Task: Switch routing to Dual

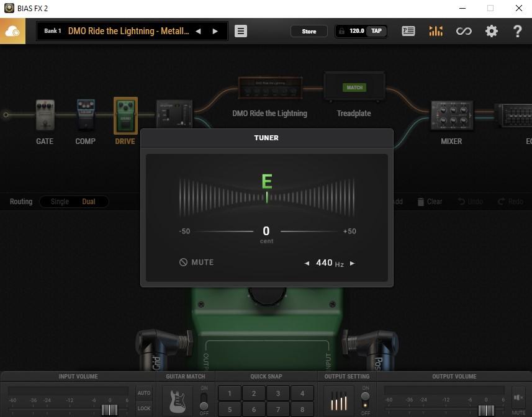Action: [89, 202]
